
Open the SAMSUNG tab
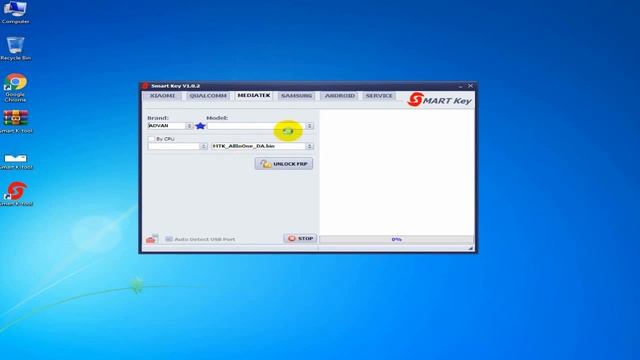(x=297, y=96)
